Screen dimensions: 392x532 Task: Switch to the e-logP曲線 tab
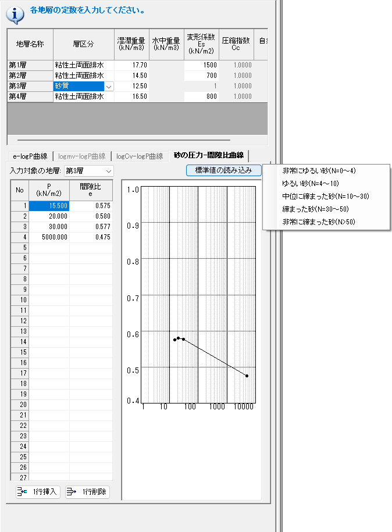point(30,156)
